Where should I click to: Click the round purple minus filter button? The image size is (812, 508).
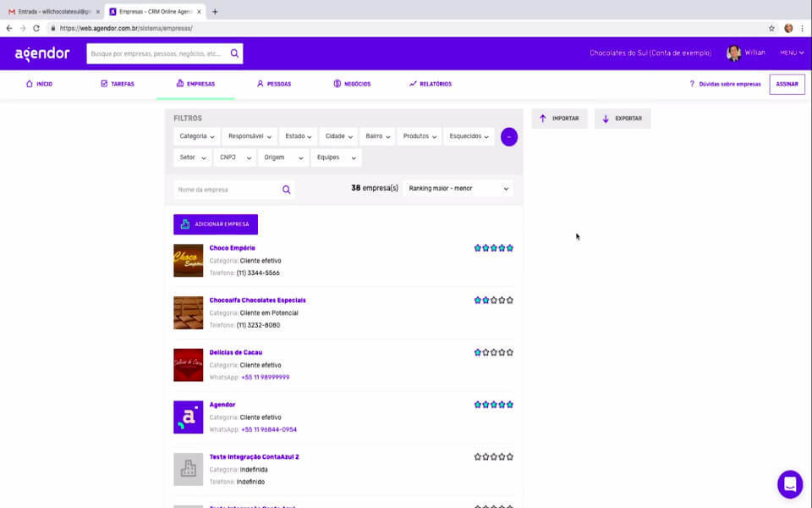tap(509, 137)
